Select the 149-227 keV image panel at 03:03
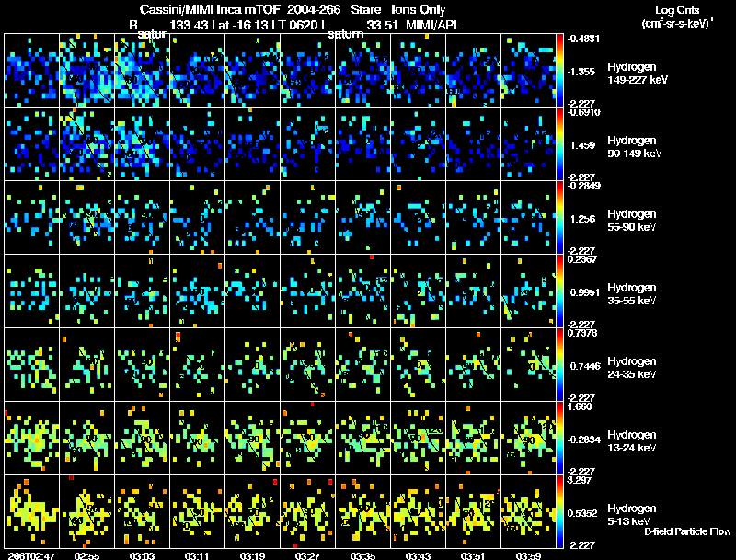The height and width of the screenshot is (560, 736). tap(142, 71)
